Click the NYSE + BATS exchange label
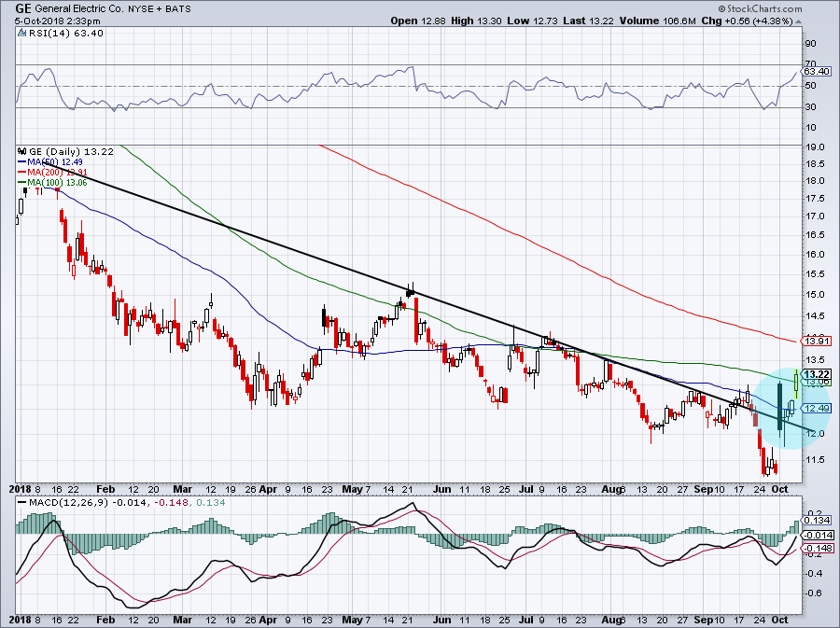Viewport: 840px width, 628px height. [x=160, y=9]
